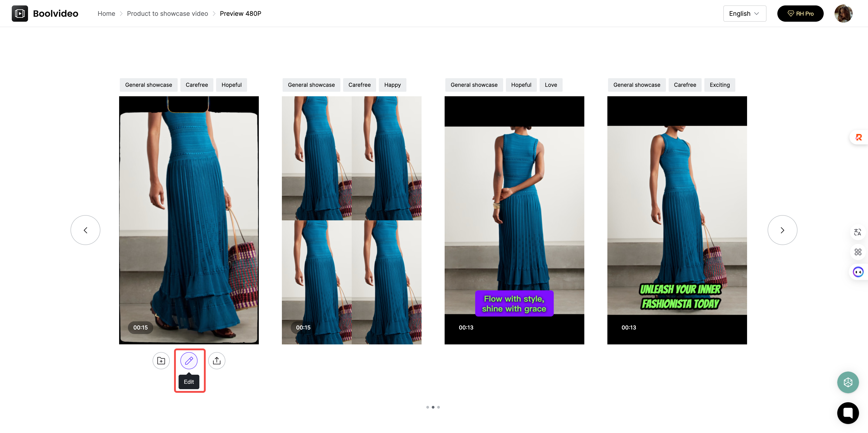
Task: Click General showcase tag above fourth video
Action: click(x=637, y=85)
